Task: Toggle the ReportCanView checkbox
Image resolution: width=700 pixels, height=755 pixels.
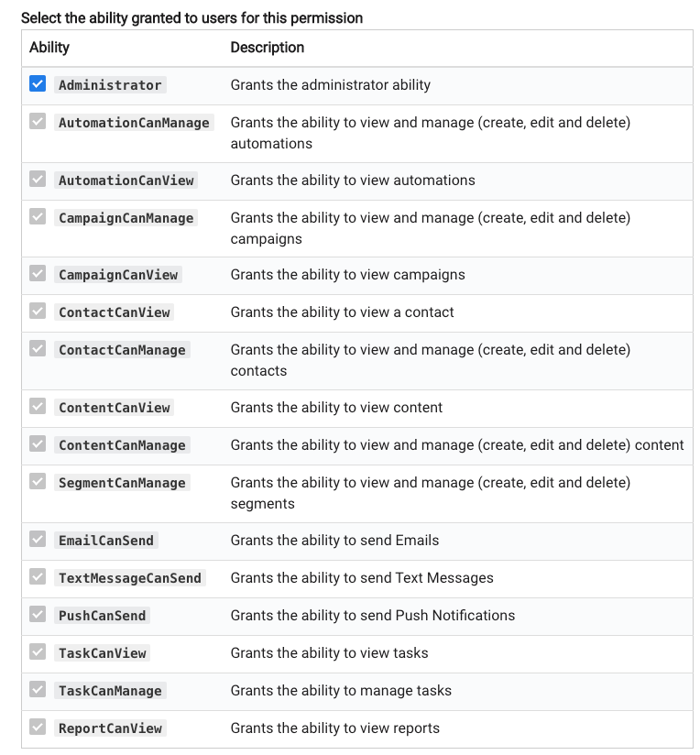Action: [38, 728]
